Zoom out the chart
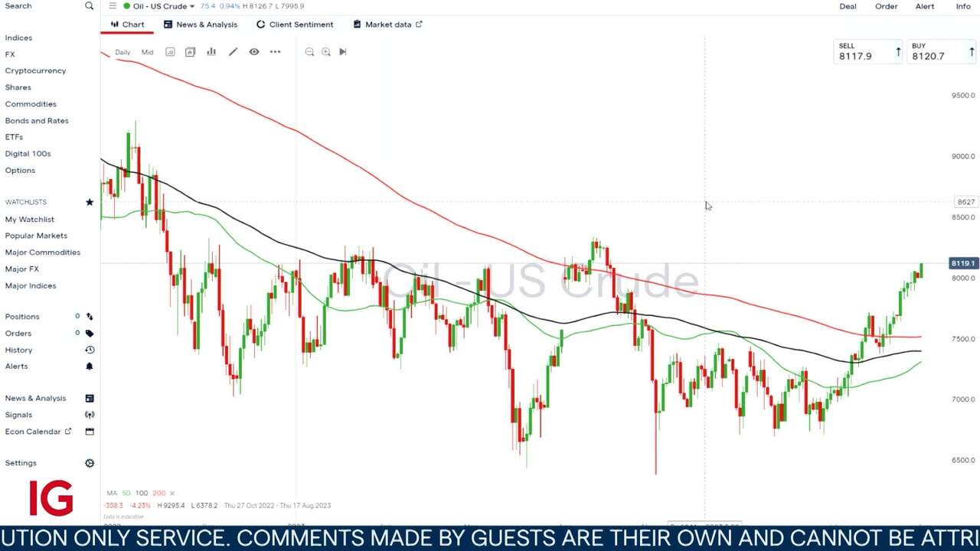Image resolution: width=980 pixels, height=551 pixels. 309,52
